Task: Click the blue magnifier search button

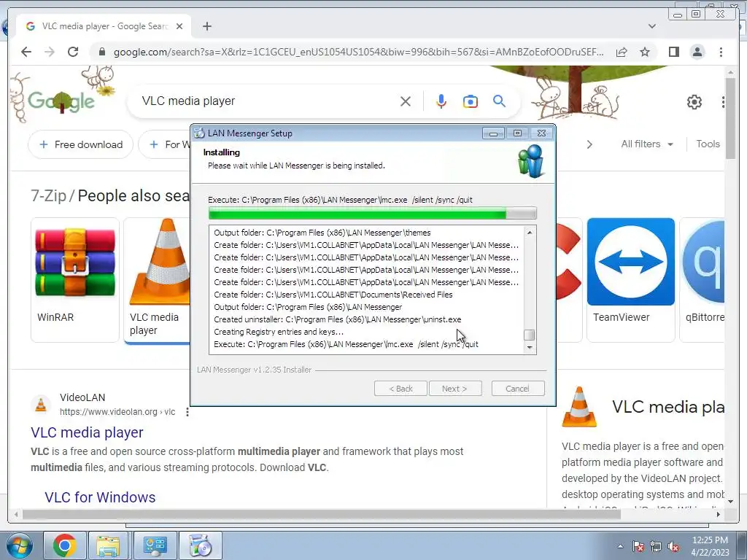Action: [499, 101]
